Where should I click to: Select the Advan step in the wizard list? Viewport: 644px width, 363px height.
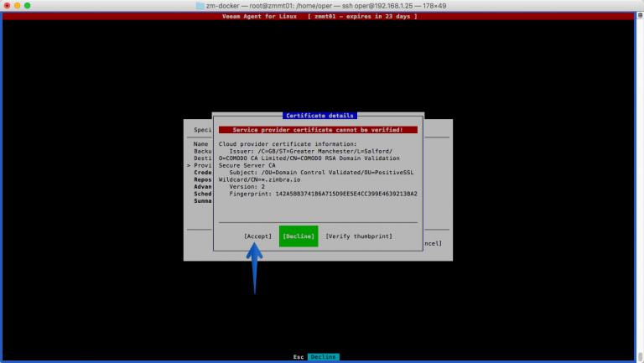[x=203, y=186]
